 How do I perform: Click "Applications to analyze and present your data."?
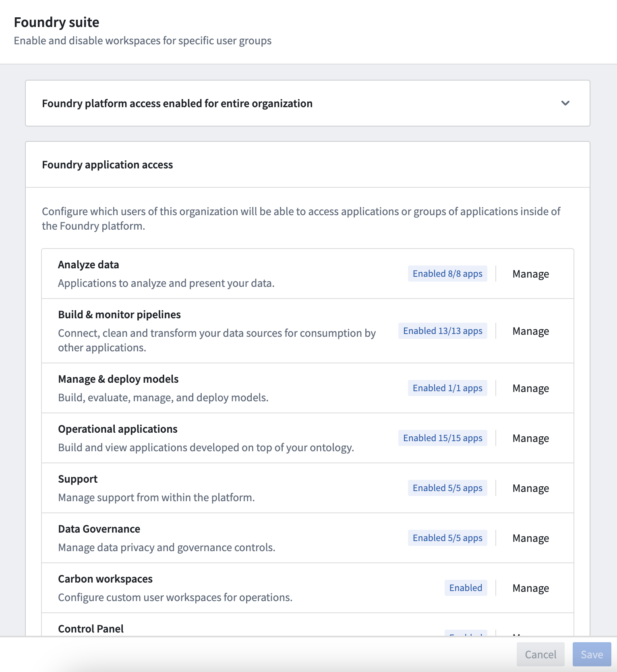tap(166, 283)
